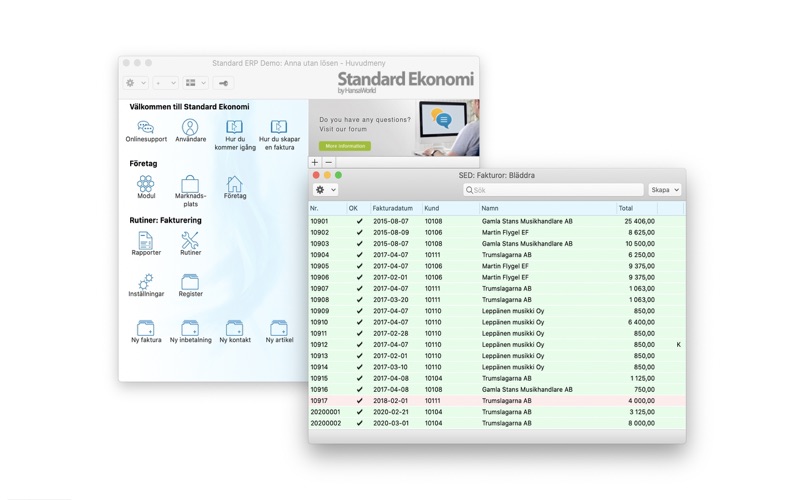This screenshot has width=800, height=500.
Task: Click 'More information' green button
Action: (345, 146)
